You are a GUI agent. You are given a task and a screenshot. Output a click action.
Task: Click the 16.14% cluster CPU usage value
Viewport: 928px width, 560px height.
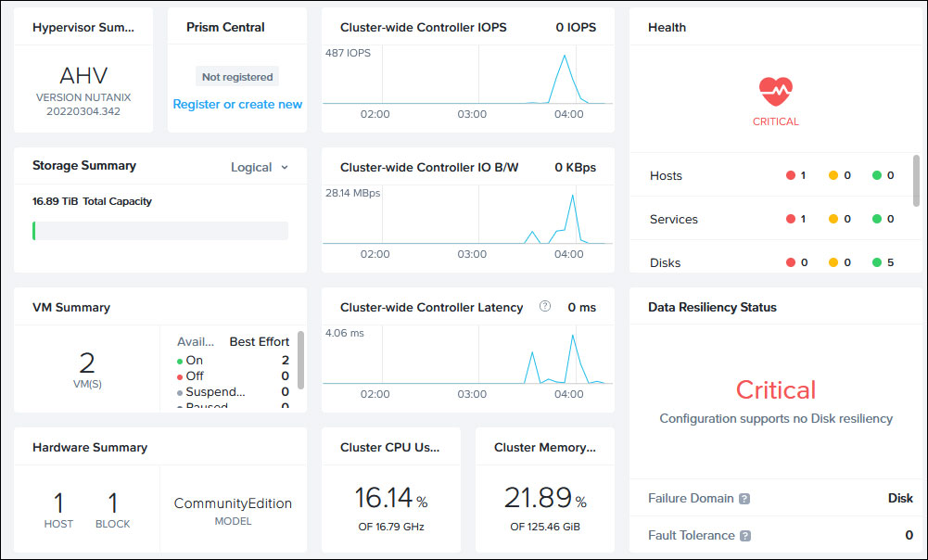[x=390, y=498]
